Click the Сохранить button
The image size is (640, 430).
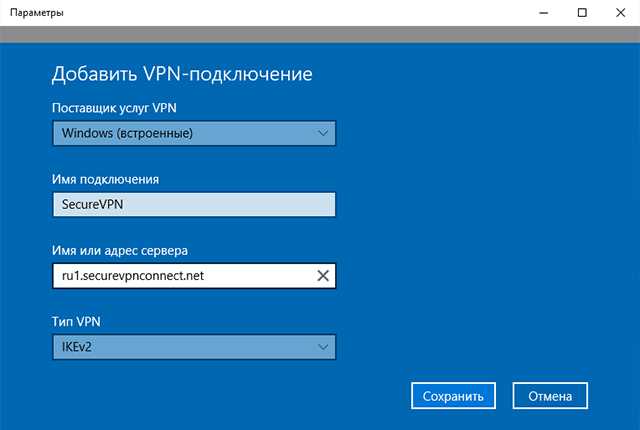(x=453, y=396)
